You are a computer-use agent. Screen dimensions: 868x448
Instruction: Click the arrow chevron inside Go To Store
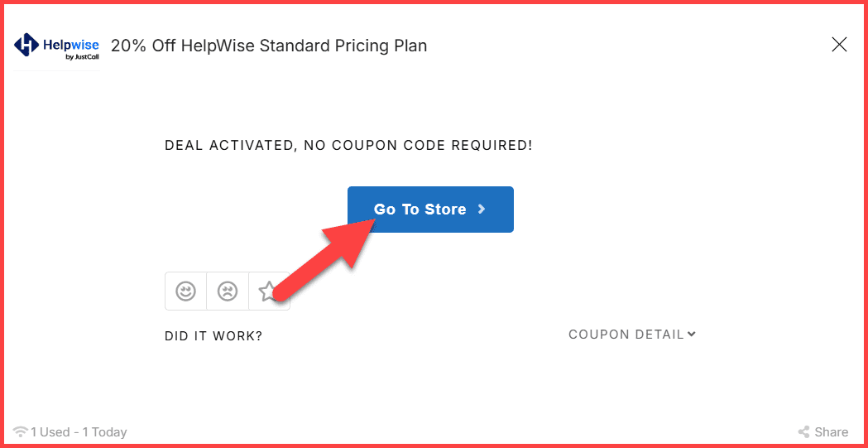[x=482, y=210]
